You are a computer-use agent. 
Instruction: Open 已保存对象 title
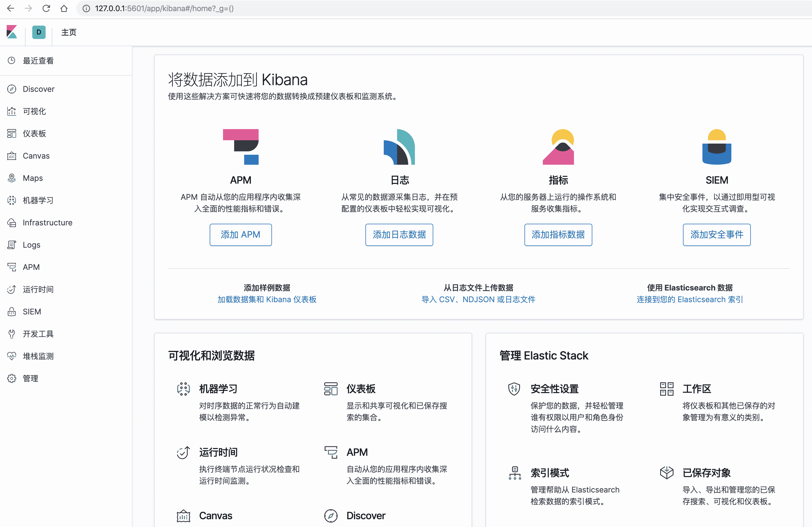click(707, 473)
